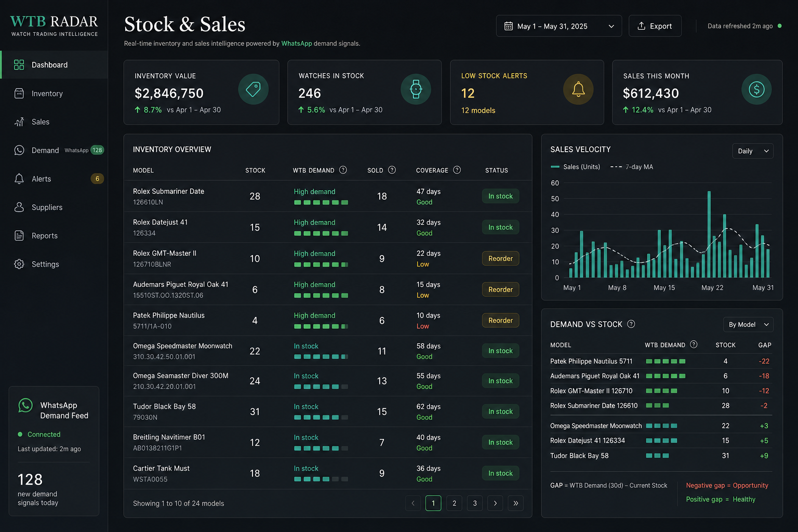The height and width of the screenshot is (532, 798).
Task: Click the +9 gap value for Tudor Black Bay 58
Action: point(764,456)
